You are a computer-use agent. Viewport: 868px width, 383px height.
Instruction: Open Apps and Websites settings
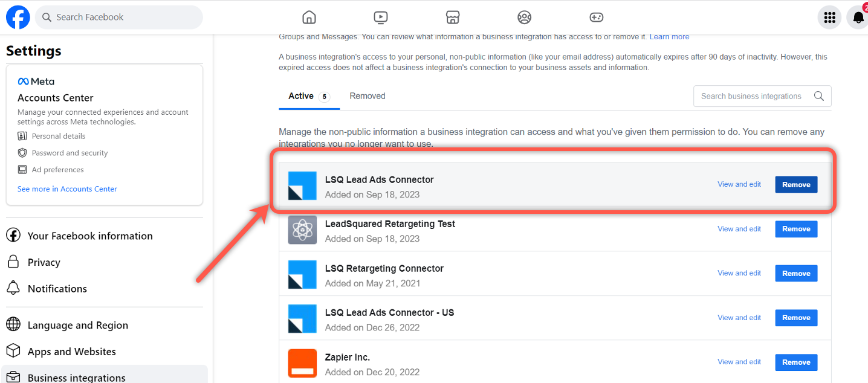click(x=71, y=352)
